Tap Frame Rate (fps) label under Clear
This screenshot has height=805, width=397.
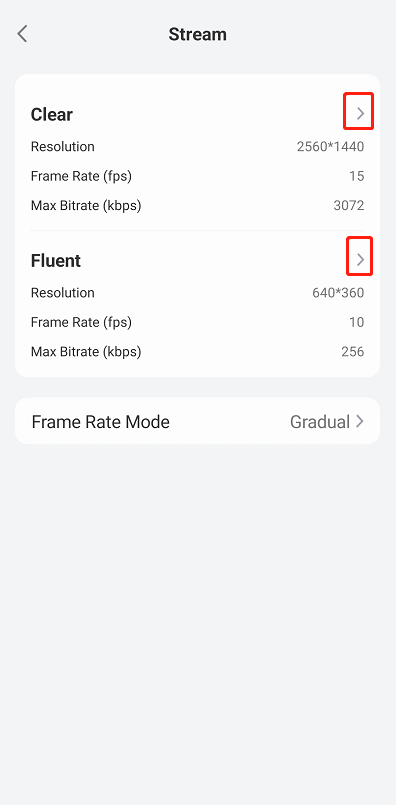pos(81,177)
